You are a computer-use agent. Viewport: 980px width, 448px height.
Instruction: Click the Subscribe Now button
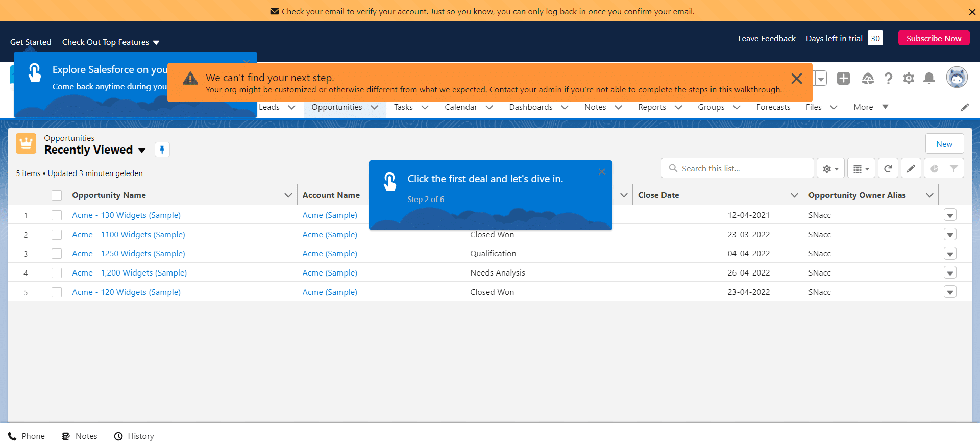click(934, 38)
